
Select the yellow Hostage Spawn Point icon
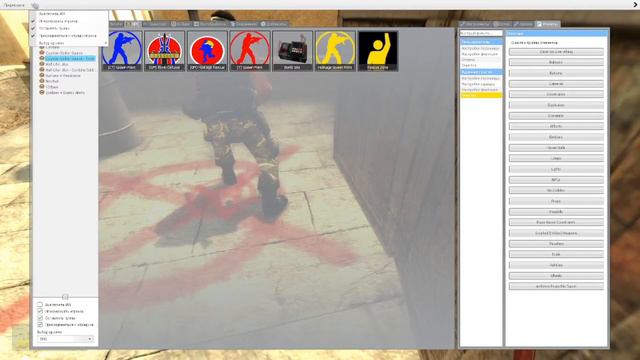[335, 51]
